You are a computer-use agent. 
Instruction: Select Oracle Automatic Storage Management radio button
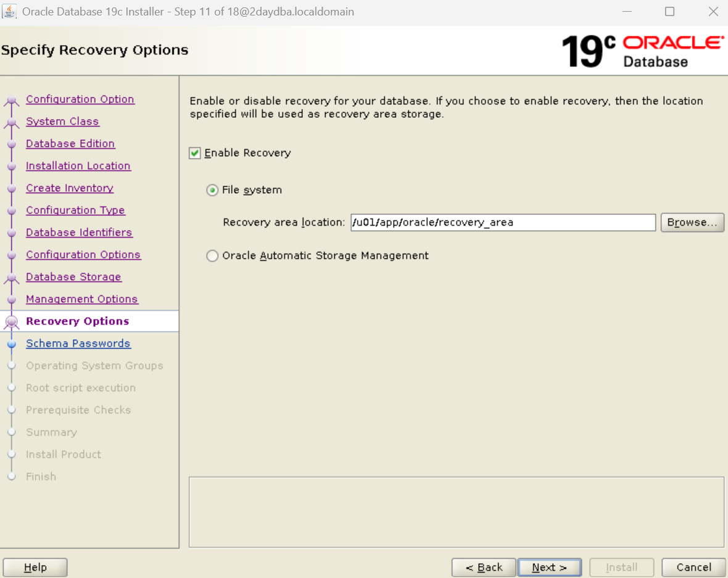pyautogui.click(x=212, y=256)
